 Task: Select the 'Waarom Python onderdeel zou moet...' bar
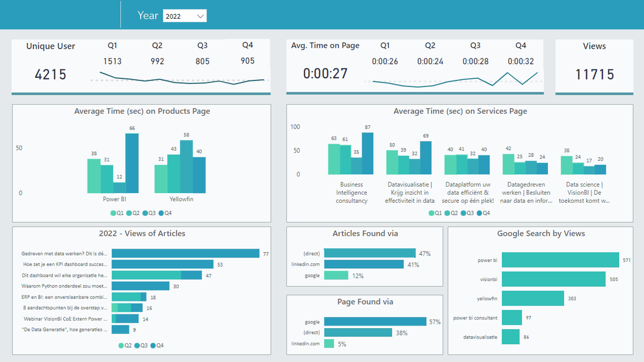pyautogui.click(x=141, y=286)
